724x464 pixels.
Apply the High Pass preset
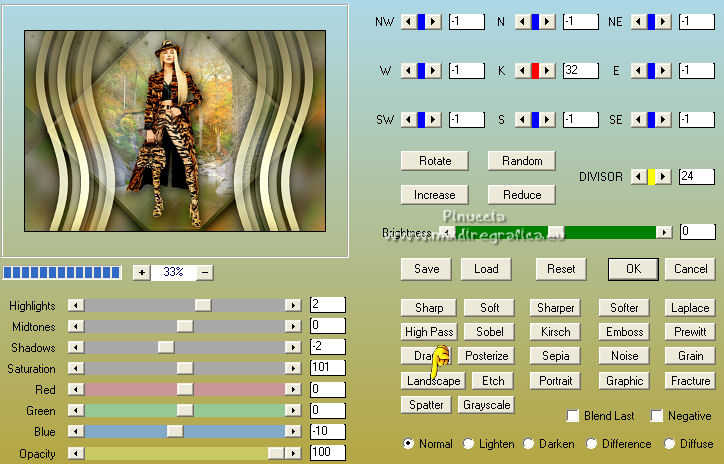pos(429,331)
